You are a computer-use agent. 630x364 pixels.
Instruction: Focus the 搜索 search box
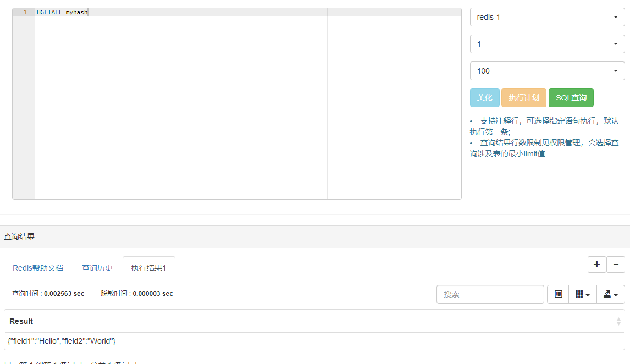point(490,294)
